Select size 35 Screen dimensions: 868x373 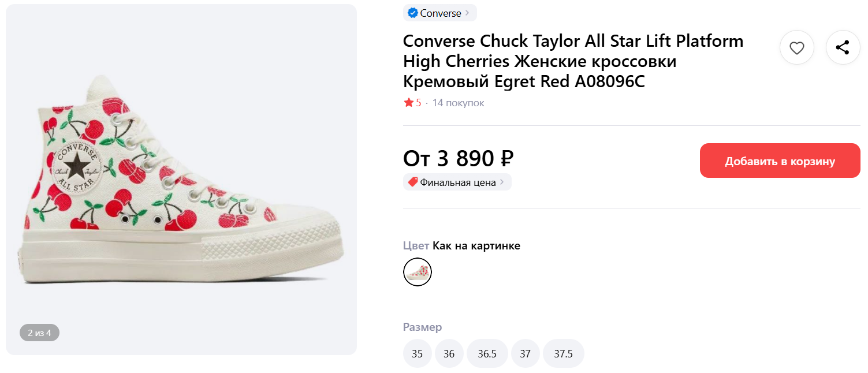[417, 353]
